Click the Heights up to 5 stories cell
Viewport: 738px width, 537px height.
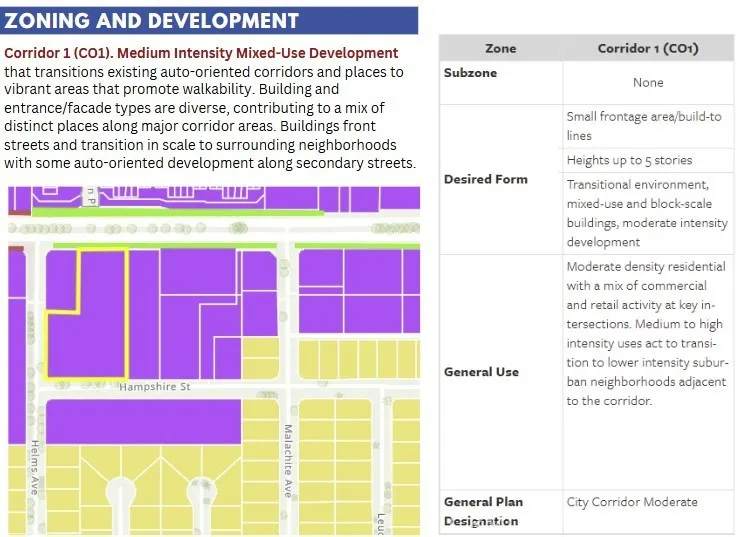click(x=629, y=160)
